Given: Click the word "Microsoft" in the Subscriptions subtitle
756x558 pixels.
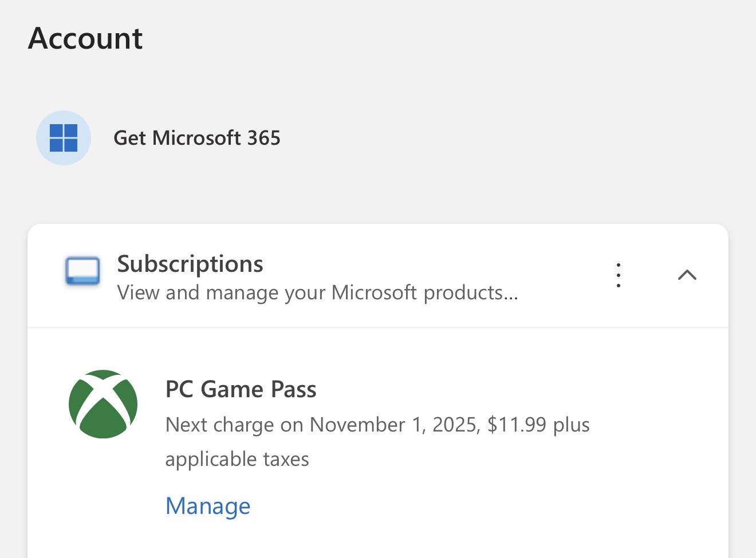Looking at the screenshot, I should point(374,292).
